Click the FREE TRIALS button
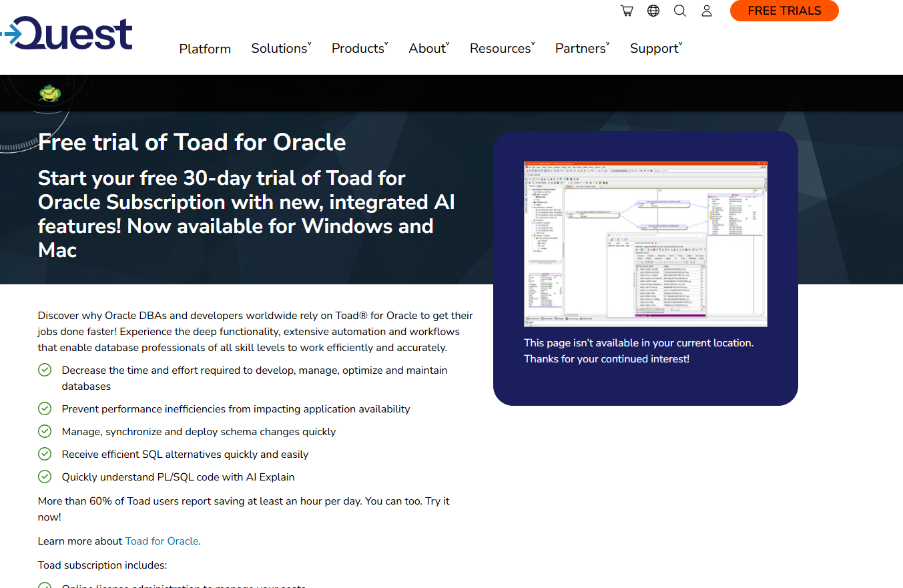 point(784,11)
